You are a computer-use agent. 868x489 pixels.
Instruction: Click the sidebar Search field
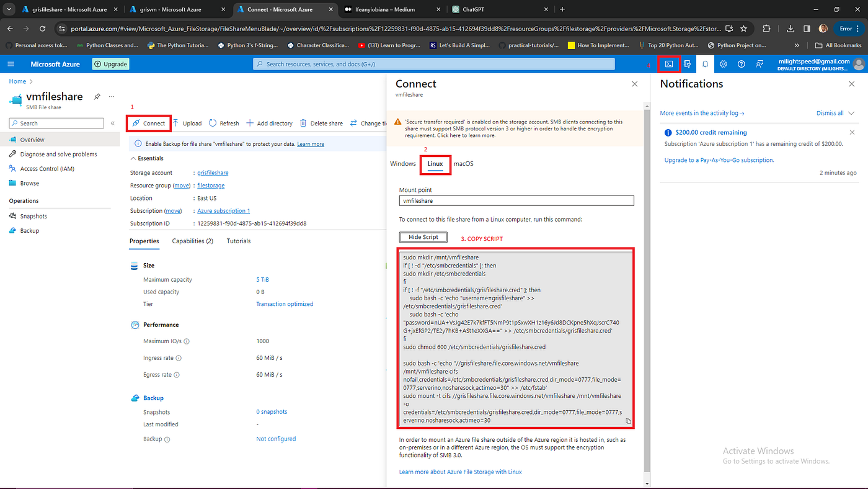pos(56,123)
